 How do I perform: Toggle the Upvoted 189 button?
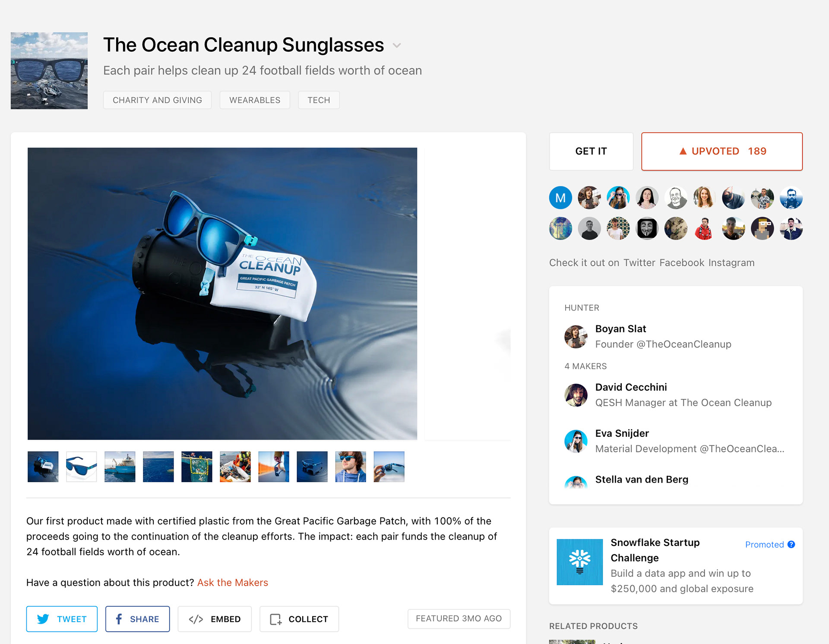[x=722, y=152]
